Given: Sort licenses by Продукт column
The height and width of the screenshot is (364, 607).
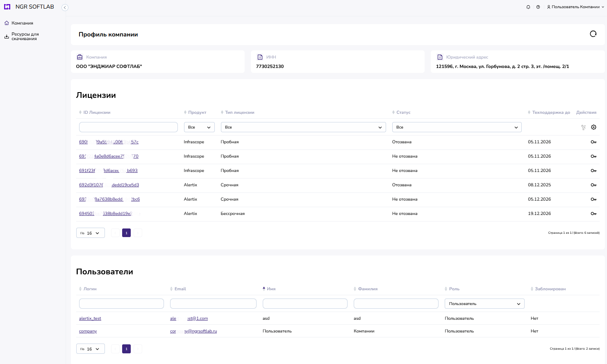Looking at the screenshot, I should 195,113.
